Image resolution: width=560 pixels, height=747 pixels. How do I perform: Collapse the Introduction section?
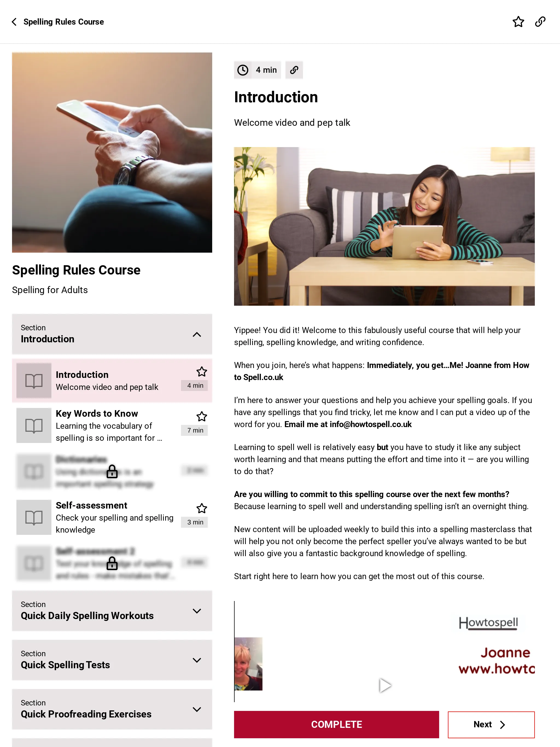point(197,334)
